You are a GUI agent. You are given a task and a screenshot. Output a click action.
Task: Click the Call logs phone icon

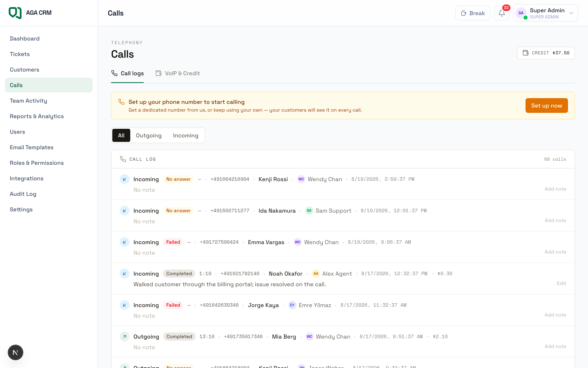114,73
